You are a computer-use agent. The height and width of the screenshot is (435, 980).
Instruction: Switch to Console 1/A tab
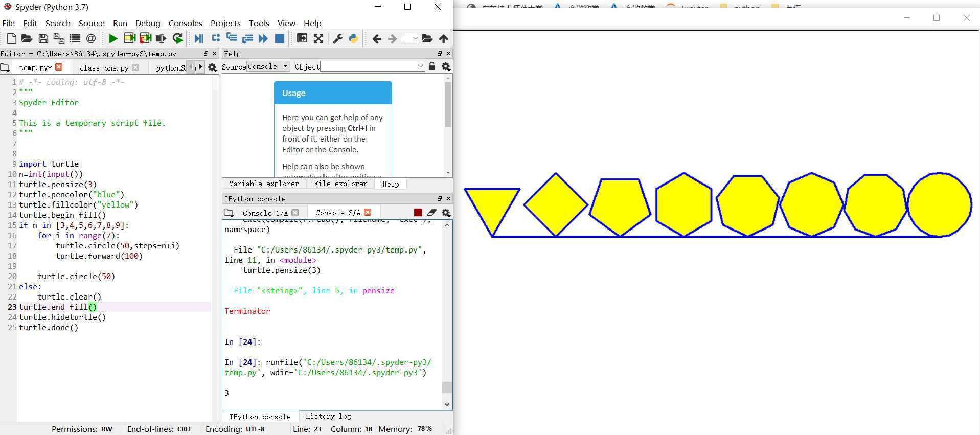point(265,213)
